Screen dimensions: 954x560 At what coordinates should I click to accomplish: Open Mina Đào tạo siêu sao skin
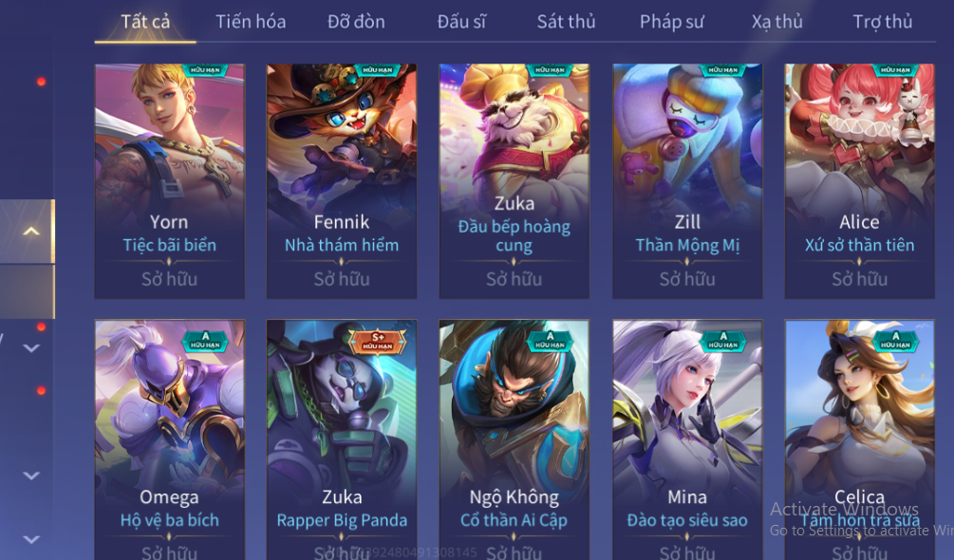click(687, 439)
